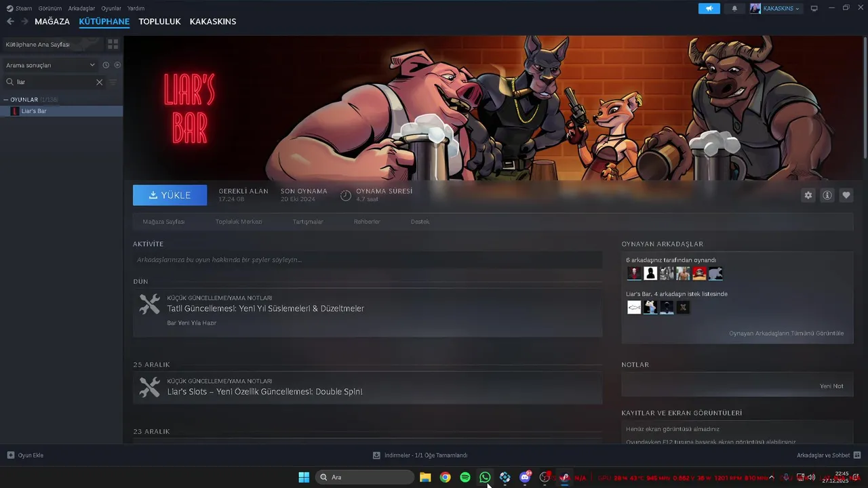Open KAKASKINS account dropdown
This screenshot has height=488, width=868.
coord(775,9)
